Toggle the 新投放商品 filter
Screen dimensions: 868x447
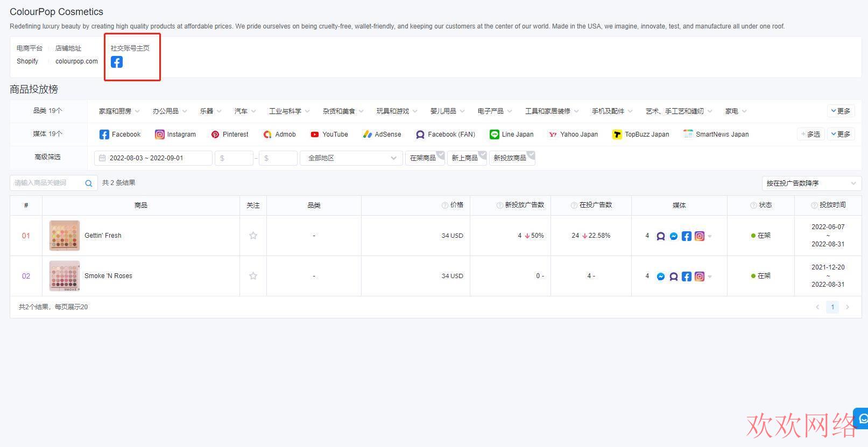coord(512,158)
